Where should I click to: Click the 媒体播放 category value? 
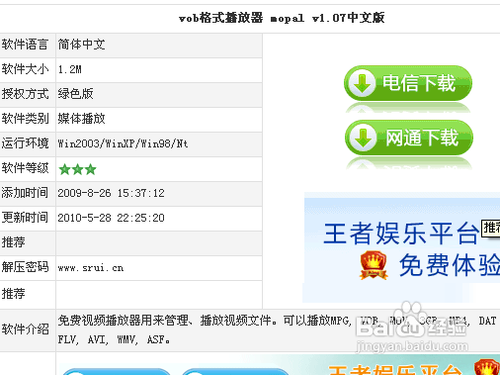[x=81, y=119]
